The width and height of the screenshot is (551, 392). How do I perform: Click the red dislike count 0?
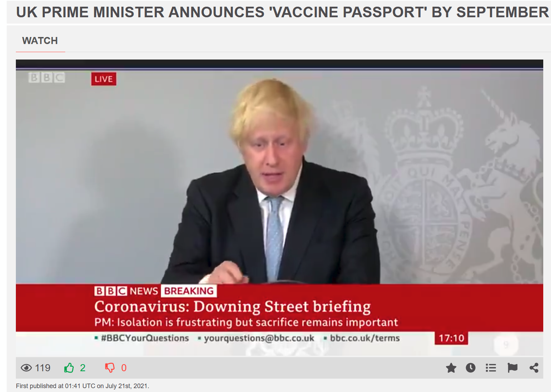[x=124, y=368]
